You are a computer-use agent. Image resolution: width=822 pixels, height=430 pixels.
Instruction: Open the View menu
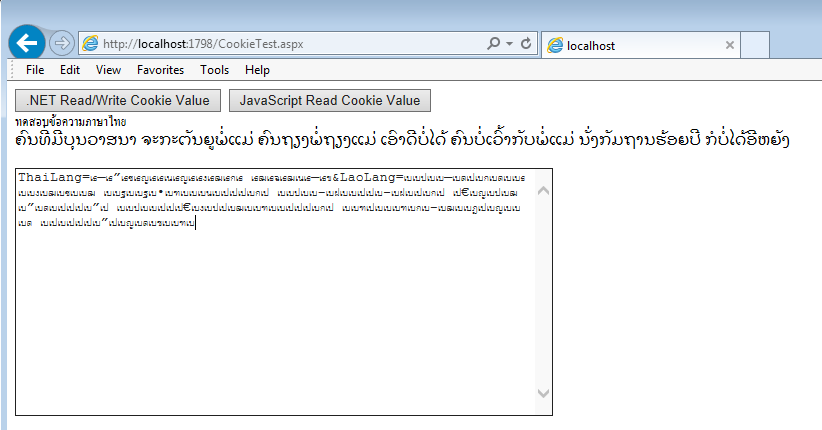tap(108, 70)
